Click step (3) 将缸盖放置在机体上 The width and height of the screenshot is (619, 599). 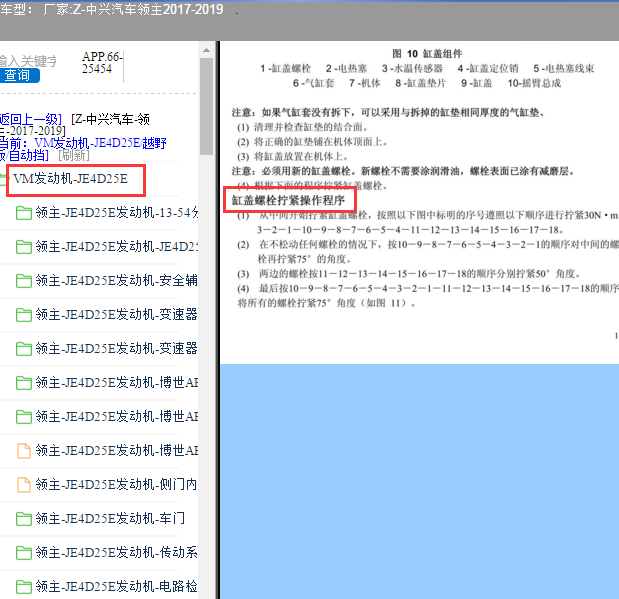click(292, 157)
